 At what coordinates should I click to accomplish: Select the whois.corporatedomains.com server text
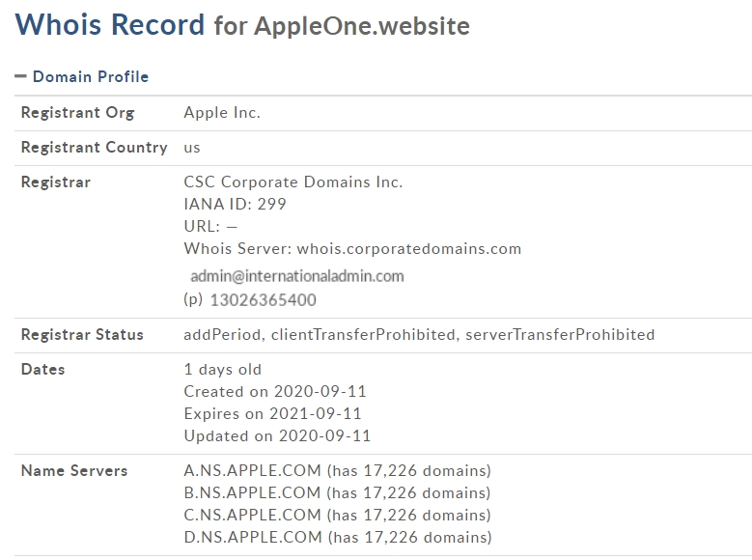point(409,248)
